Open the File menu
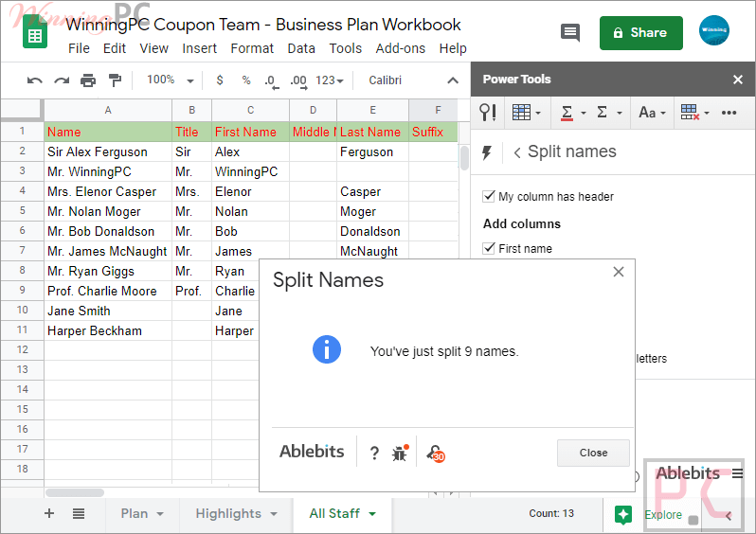This screenshot has height=534, width=756. (79, 48)
